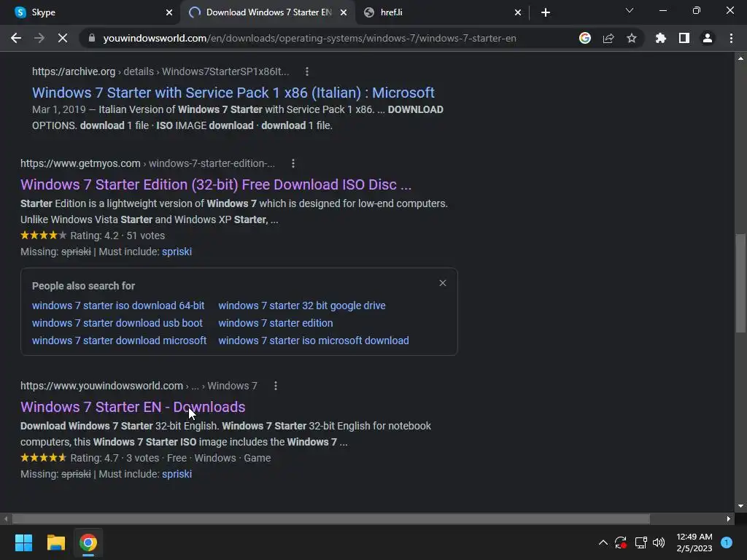Open getmyos.com result options menu
Screen dimensions: 747x560
[x=293, y=163]
